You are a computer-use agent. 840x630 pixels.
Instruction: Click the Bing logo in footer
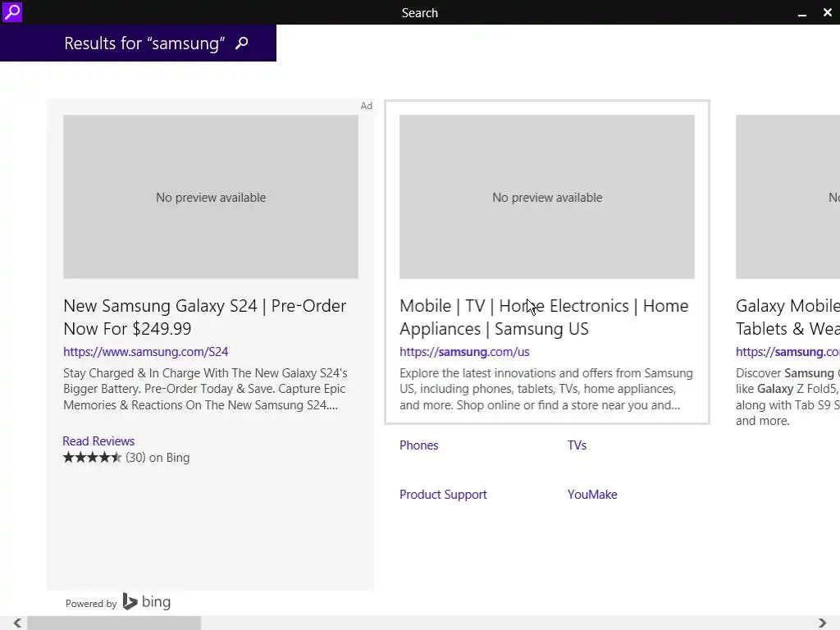(147, 602)
